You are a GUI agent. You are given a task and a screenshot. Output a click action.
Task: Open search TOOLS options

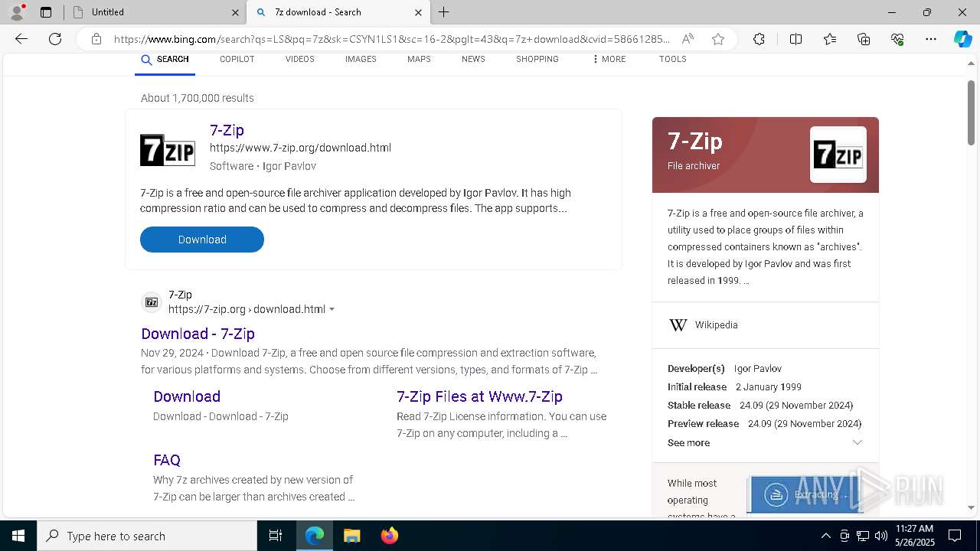(x=672, y=59)
